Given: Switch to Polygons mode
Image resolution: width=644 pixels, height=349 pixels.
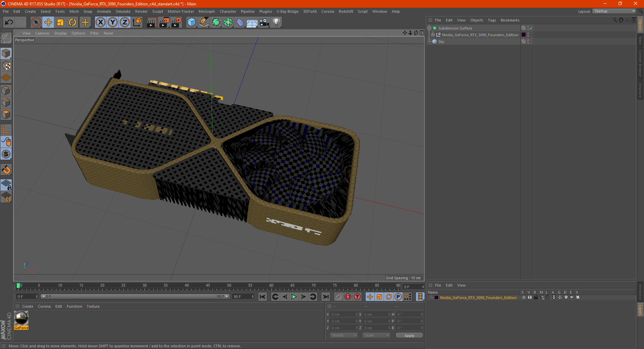Looking at the screenshot, I should click(x=6, y=114).
